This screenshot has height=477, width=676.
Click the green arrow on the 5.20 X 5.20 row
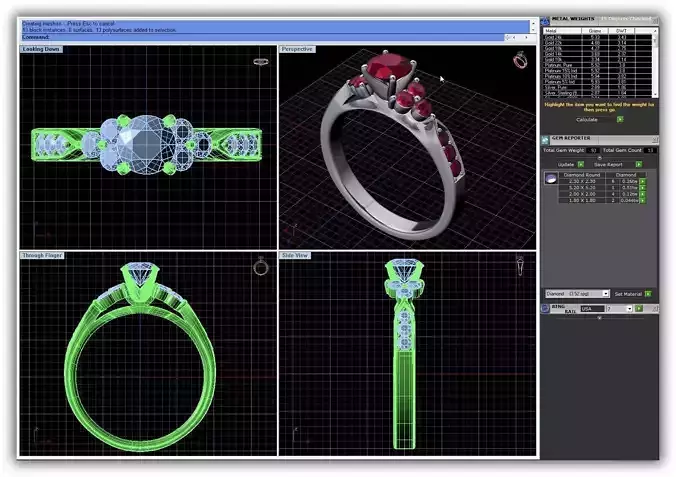pyautogui.click(x=642, y=188)
